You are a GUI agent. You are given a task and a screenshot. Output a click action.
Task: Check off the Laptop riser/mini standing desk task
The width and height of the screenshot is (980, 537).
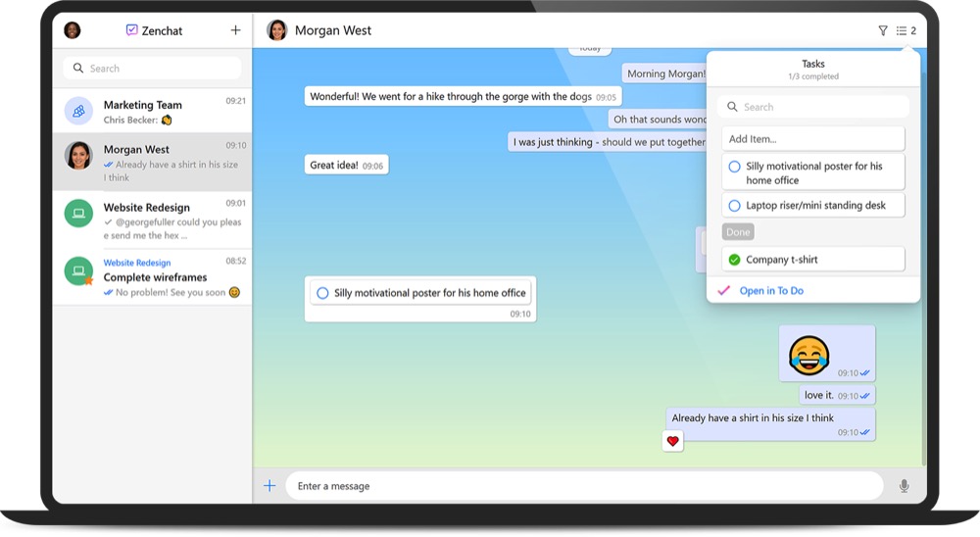click(x=734, y=206)
